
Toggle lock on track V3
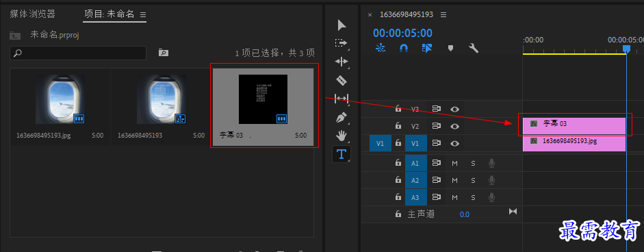pos(398,109)
